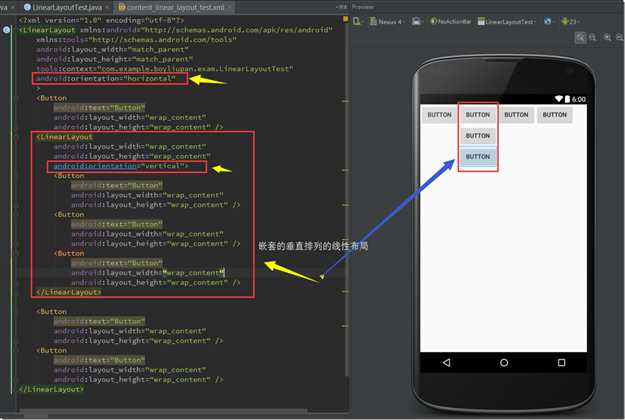Viewport: 625px width, 420px height.
Task: Click the zoom in preview icon
Action: (x=607, y=37)
